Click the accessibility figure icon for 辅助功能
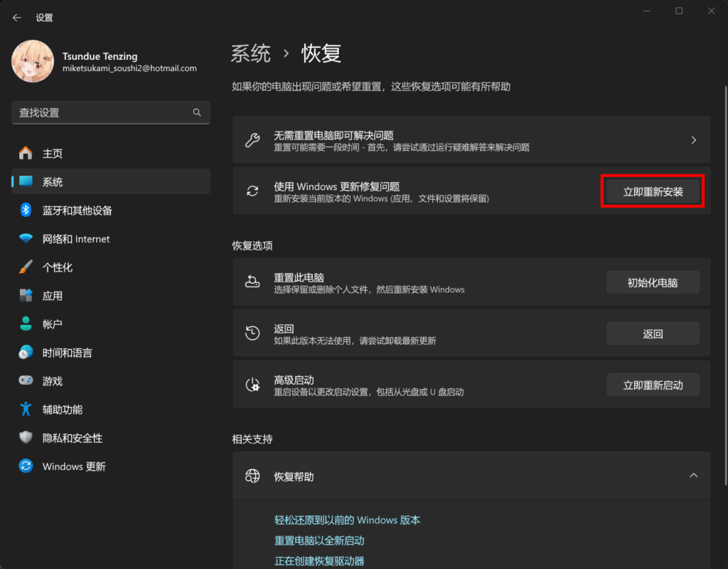Viewport: 728px width, 569px height. (x=26, y=409)
